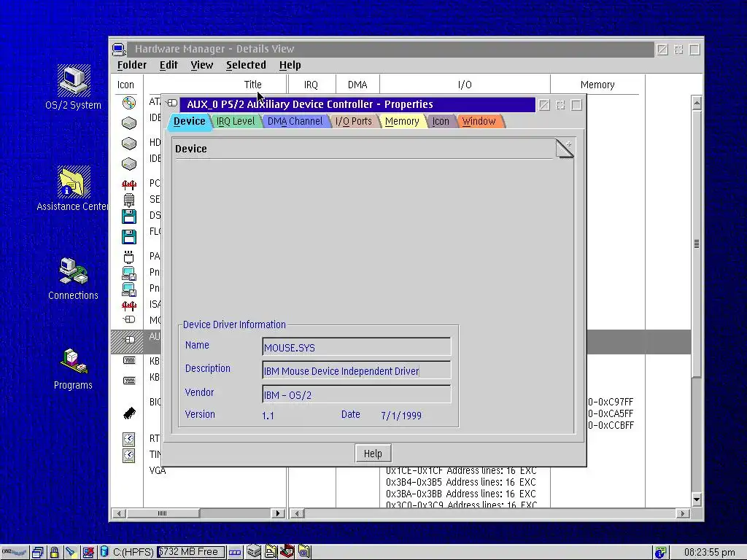This screenshot has width=747, height=560.
Task: Open the Selected menu
Action: tap(246, 65)
